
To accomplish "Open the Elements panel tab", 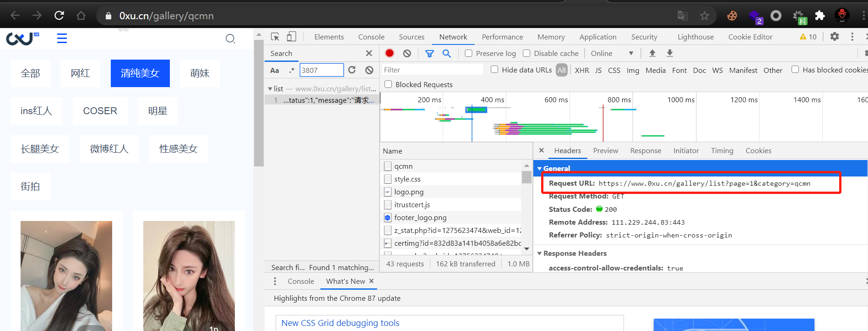I will [329, 37].
